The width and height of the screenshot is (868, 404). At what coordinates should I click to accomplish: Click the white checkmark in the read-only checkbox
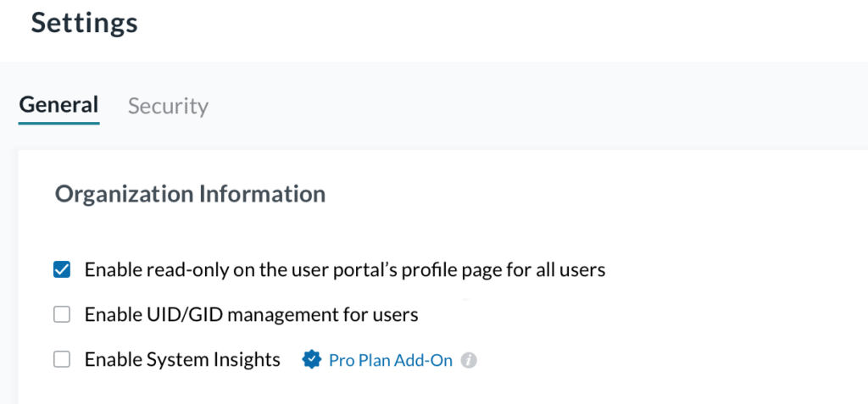[x=62, y=269]
